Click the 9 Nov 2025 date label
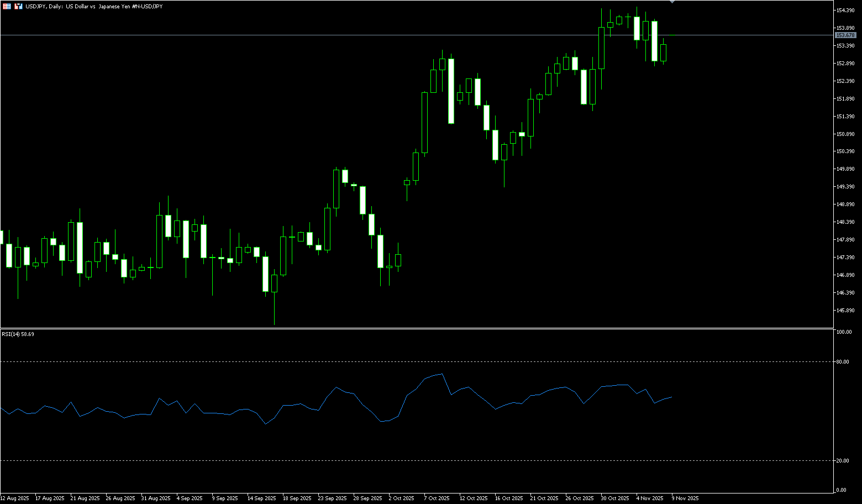 [x=685, y=498]
